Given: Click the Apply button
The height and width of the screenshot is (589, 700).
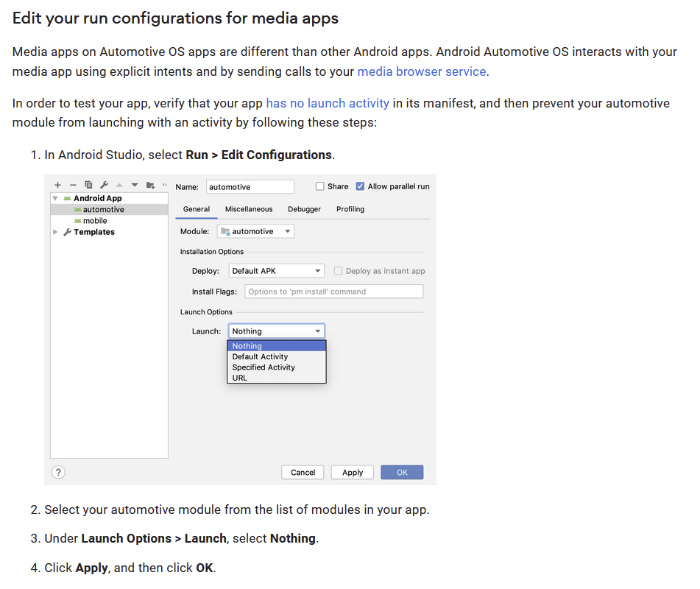Looking at the screenshot, I should coord(353,473).
